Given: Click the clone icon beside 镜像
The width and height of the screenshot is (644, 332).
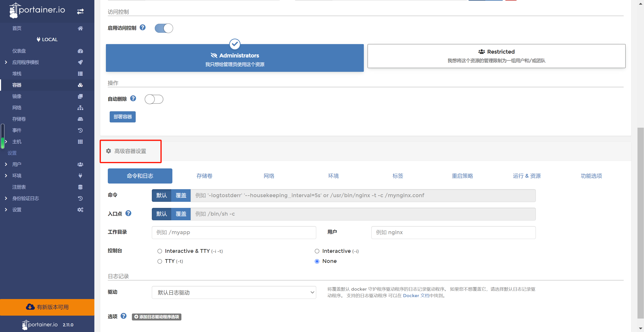Looking at the screenshot, I should [x=80, y=96].
